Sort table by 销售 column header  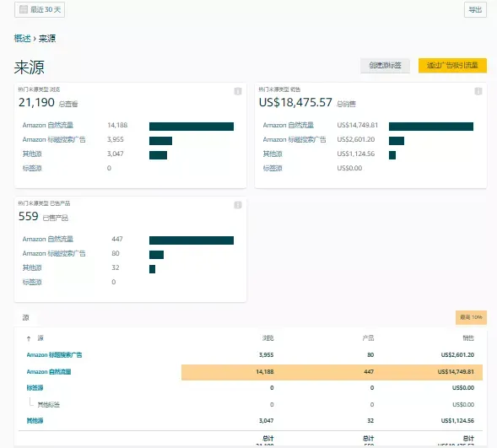(468, 338)
